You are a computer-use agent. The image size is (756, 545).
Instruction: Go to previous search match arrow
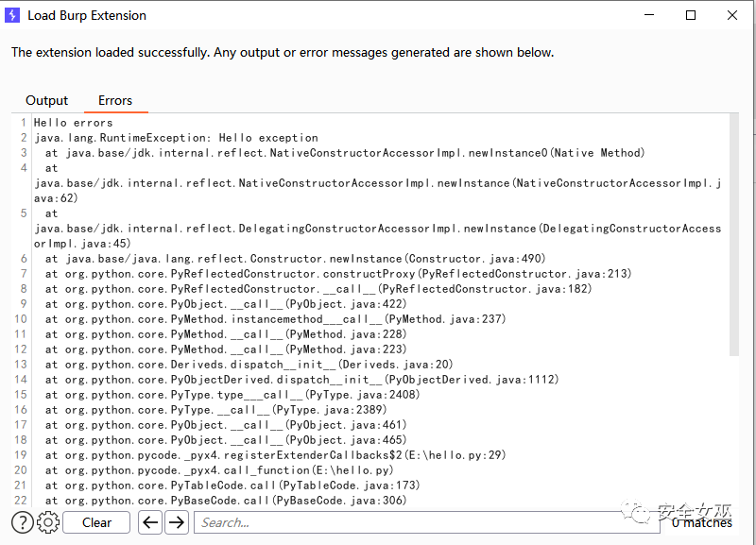coord(150,522)
